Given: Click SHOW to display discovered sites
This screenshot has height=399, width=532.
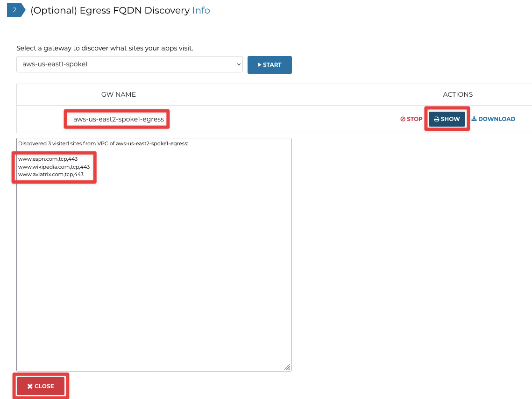Looking at the screenshot, I should coord(447,119).
